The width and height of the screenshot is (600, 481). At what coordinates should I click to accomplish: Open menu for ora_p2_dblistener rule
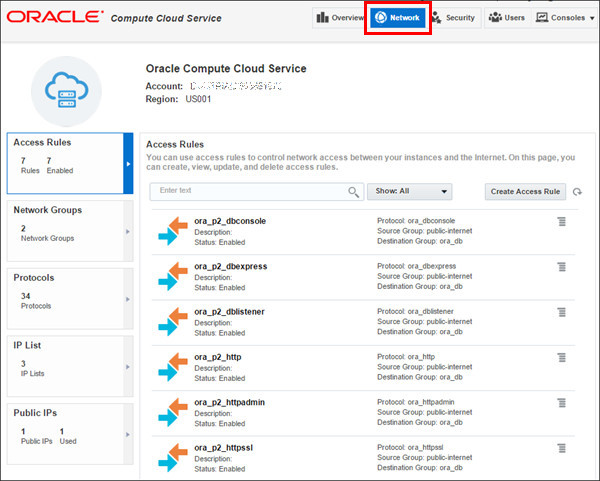coord(561,312)
